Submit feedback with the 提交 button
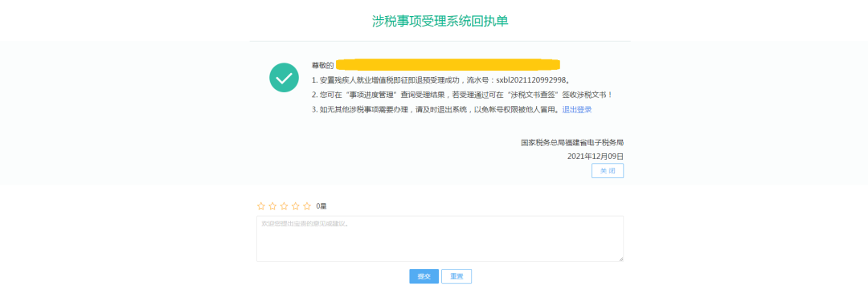This screenshot has height=297, width=868. click(x=424, y=277)
